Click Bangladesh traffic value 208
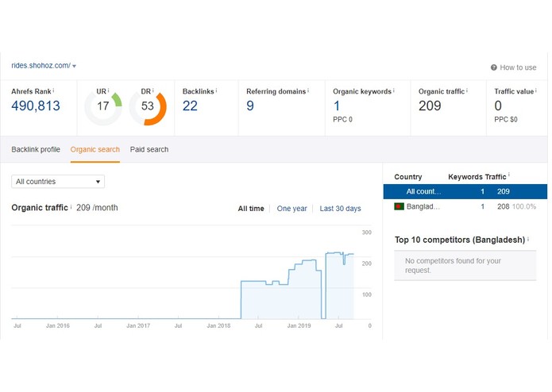The width and height of the screenshot is (552, 392). [503, 207]
